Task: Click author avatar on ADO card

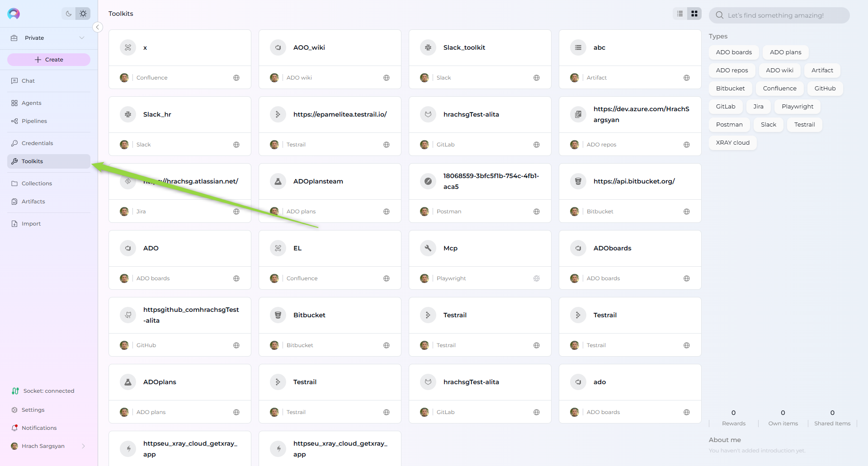Action: (124, 278)
